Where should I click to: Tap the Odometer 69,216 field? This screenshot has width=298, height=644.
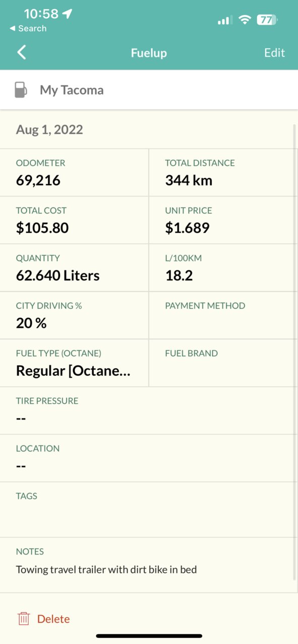(x=74, y=172)
